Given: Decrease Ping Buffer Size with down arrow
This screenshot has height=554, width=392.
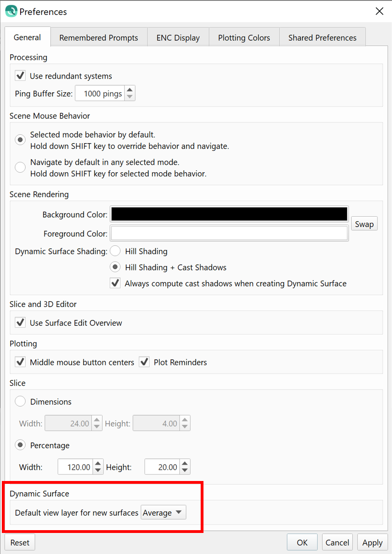Looking at the screenshot, I should tap(130, 97).
